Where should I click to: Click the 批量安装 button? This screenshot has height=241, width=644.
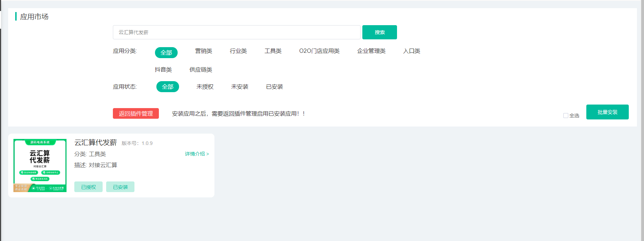tap(607, 112)
